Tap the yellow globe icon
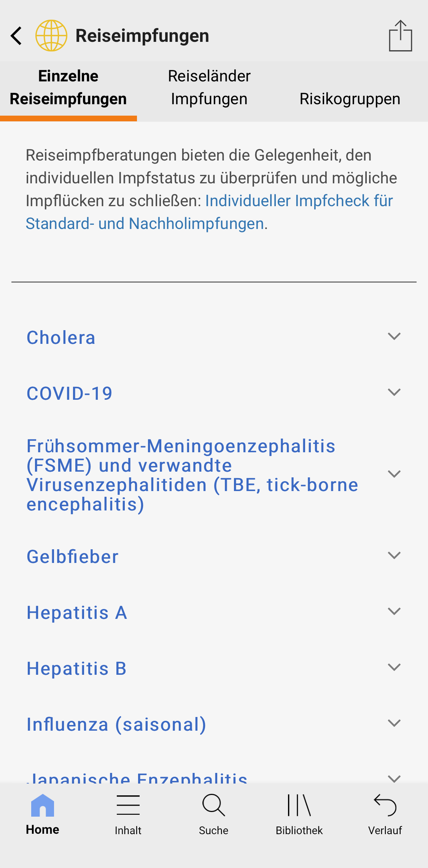Image resolution: width=428 pixels, height=868 pixels. (51, 36)
